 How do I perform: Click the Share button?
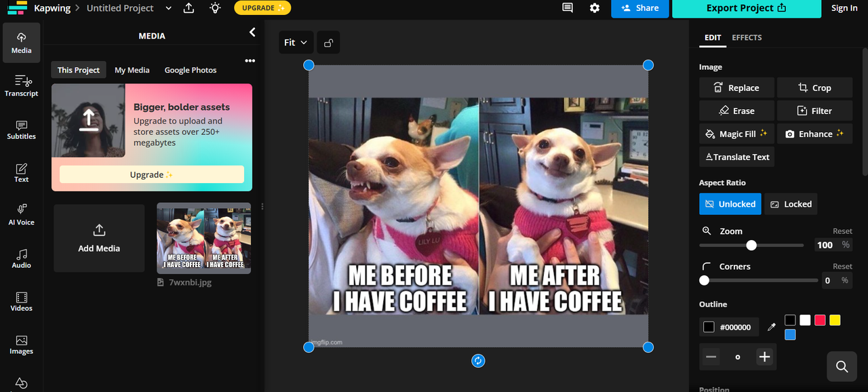(x=640, y=8)
